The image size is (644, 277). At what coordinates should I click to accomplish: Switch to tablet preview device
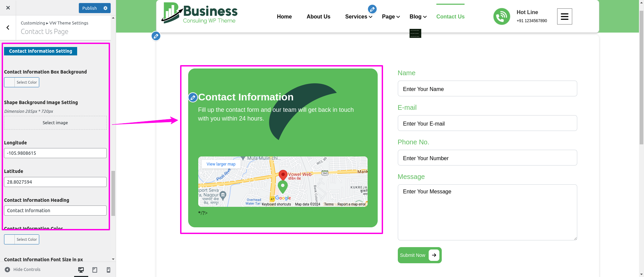(x=95, y=270)
